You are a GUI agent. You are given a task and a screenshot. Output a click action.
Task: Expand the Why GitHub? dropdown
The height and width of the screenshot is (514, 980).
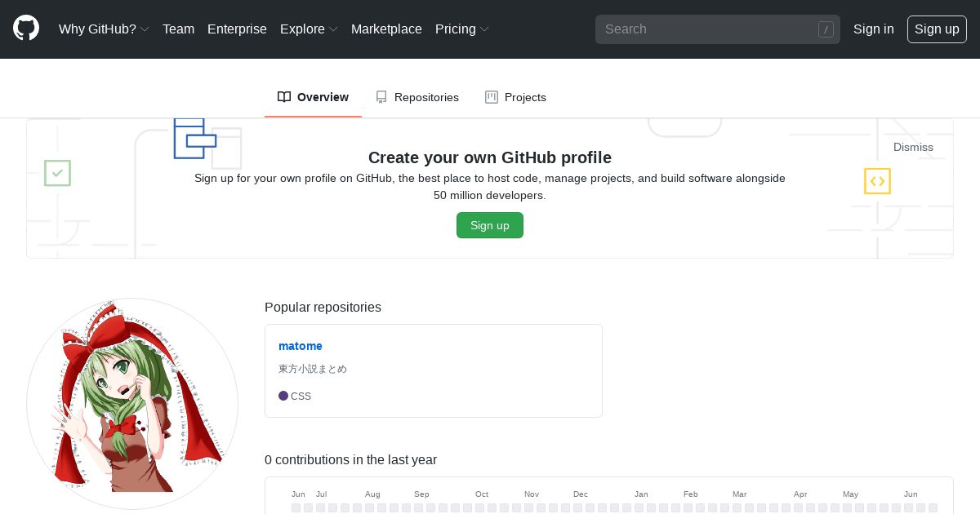pyautogui.click(x=104, y=29)
